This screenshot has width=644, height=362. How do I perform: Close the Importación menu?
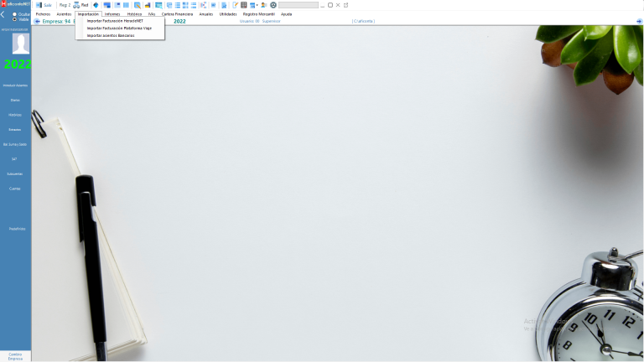(x=88, y=14)
